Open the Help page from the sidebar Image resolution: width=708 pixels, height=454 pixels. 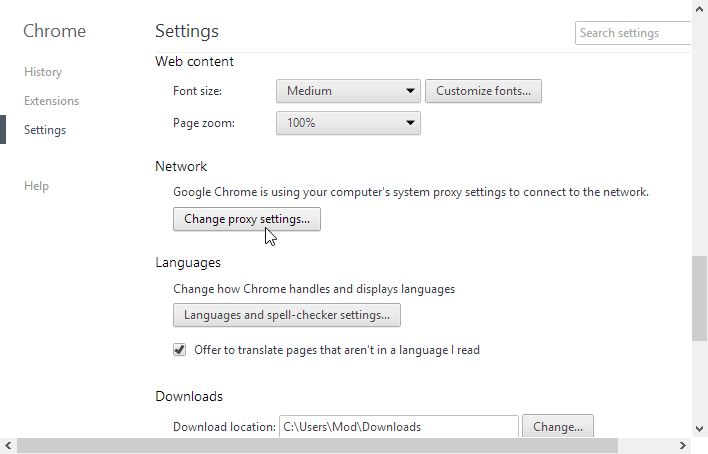tap(36, 186)
